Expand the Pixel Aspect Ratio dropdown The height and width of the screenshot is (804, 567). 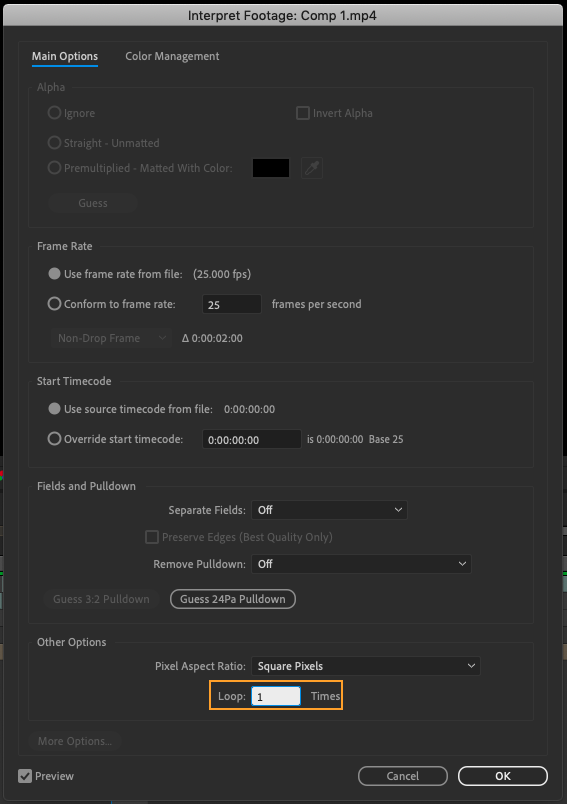pyautogui.click(x=366, y=666)
